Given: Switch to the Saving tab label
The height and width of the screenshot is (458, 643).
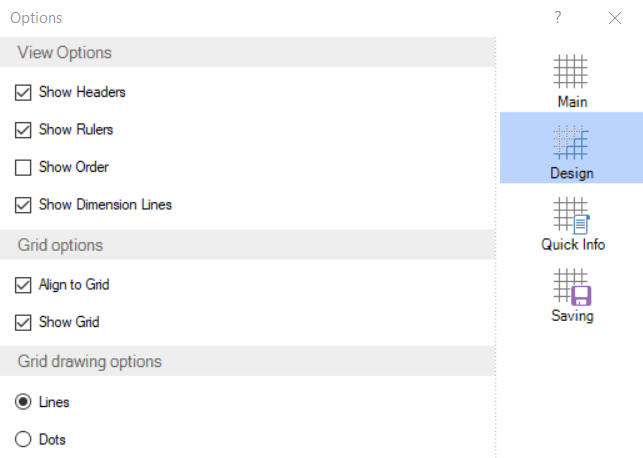Looking at the screenshot, I should coord(572,316).
